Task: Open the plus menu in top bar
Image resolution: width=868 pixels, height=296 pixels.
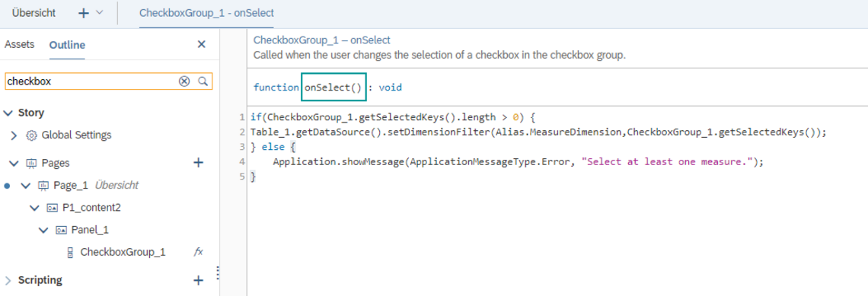Action: pyautogui.click(x=84, y=13)
